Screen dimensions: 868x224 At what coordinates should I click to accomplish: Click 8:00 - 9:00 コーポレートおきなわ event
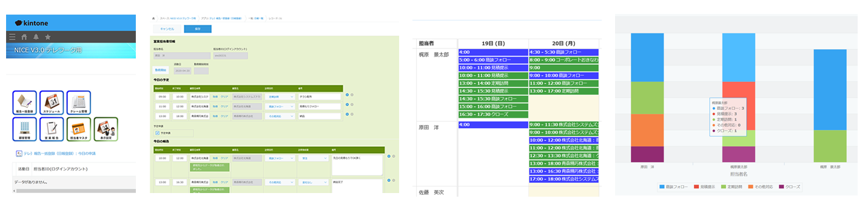click(x=564, y=60)
